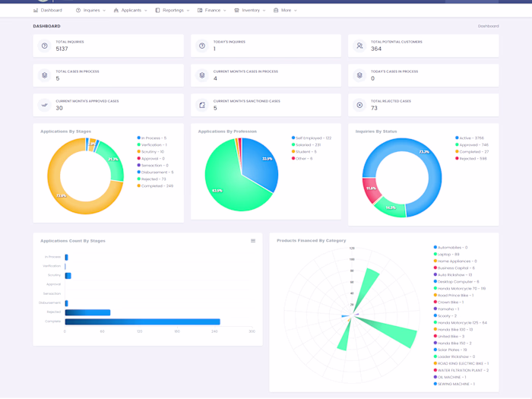Toggle 'Scrutiny - 10' legend series
The width and height of the screenshot is (532, 399).
click(150, 152)
